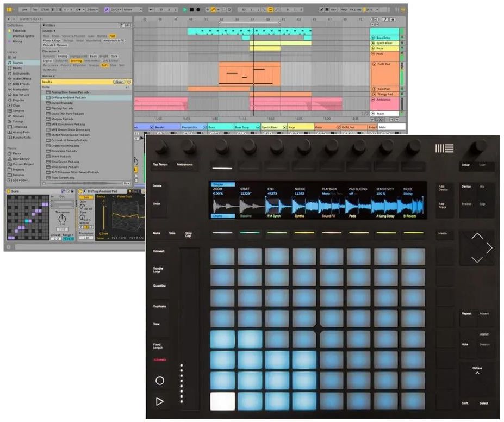Select Sounds in the Library list

18,63
